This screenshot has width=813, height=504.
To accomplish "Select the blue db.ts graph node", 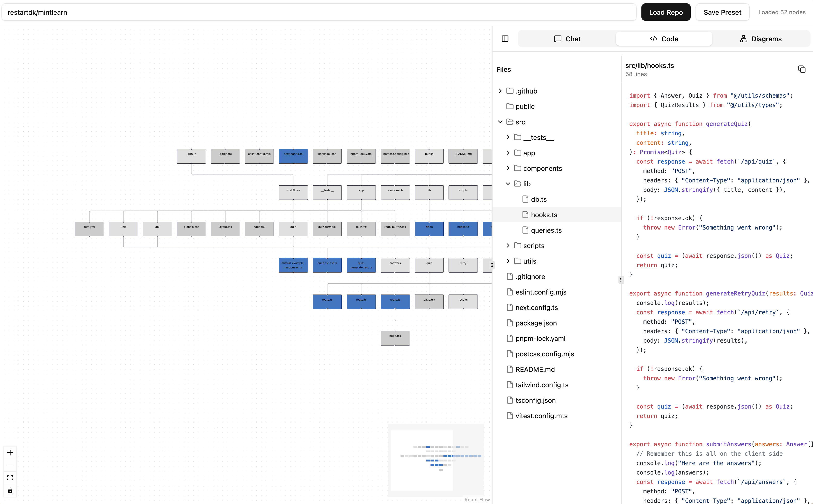I will pos(429,229).
